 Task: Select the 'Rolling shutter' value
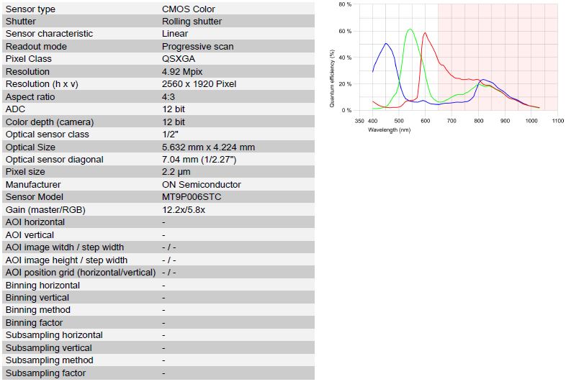pos(192,22)
